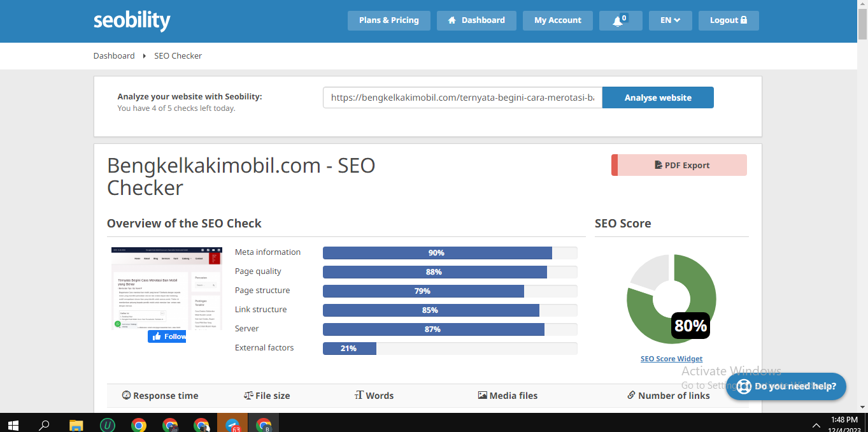Click SEO Checker breadcrumb
The image size is (868, 432).
178,55
